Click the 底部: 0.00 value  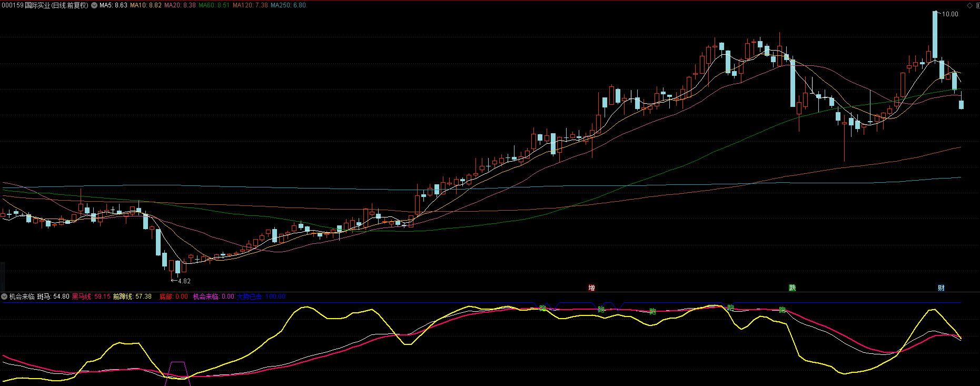pos(173,296)
